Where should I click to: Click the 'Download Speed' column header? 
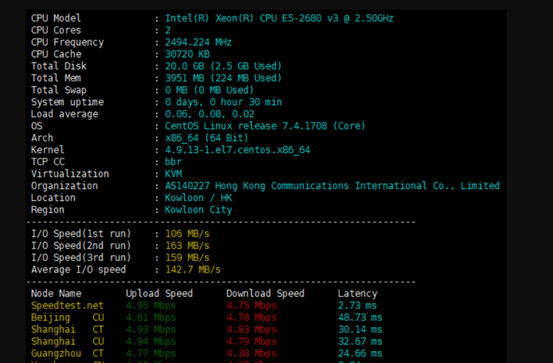265,294
